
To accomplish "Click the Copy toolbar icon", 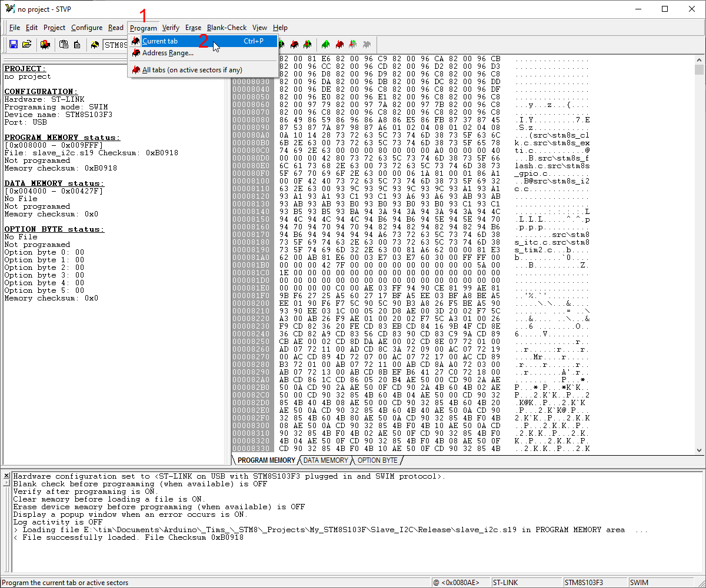I will (x=64, y=44).
